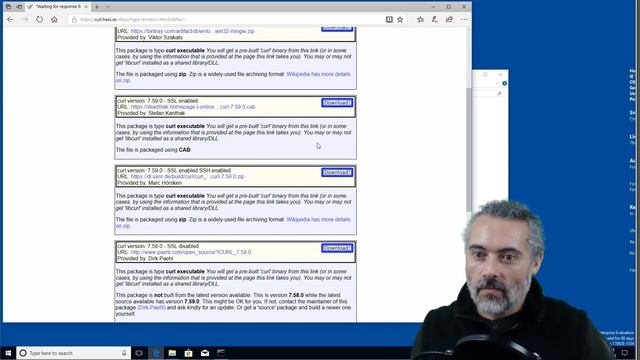640x360 pixels.
Task: Set these tabs aside
Action: pyautogui.click(x=19, y=7)
